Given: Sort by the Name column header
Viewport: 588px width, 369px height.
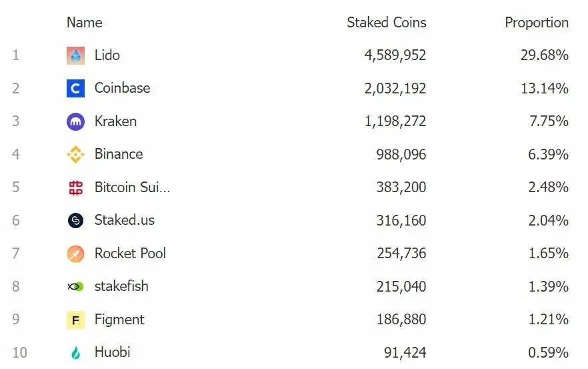Looking at the screenshot, I should pos(85,23).
